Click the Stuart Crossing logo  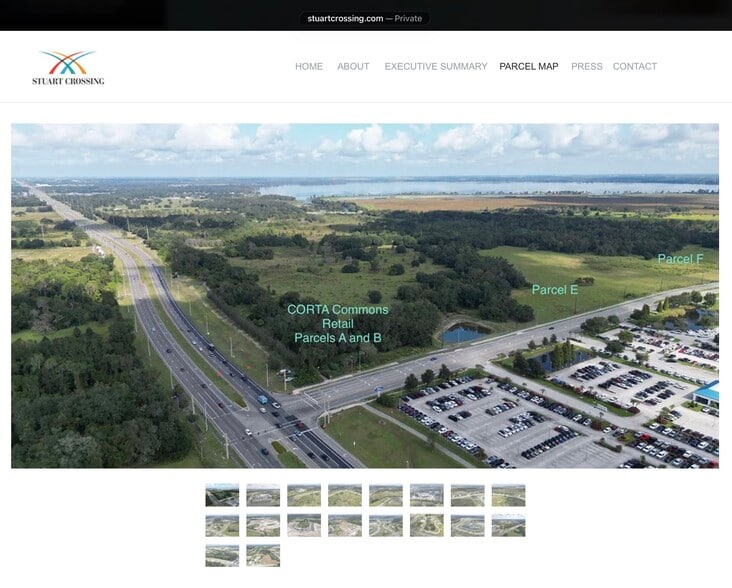coord(68,67)
